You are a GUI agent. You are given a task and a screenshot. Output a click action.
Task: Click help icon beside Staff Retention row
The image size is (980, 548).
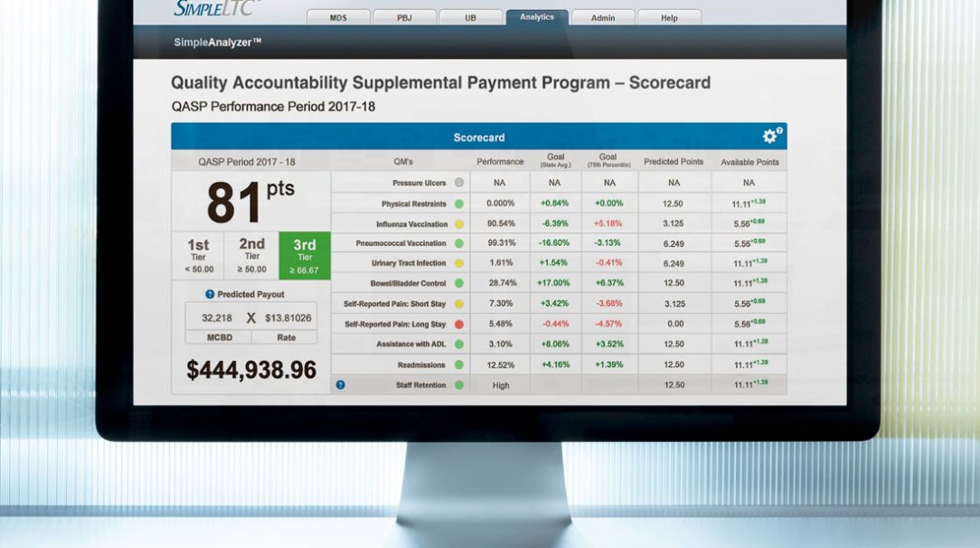pos(341,384)
